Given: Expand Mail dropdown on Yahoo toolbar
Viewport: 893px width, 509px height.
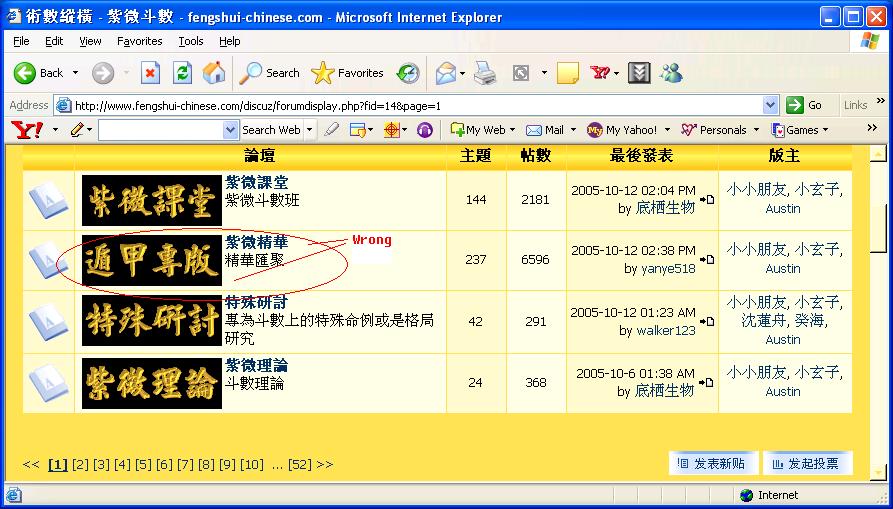Looking at the screenshot, I should pyautogui.click(x=573, y=130).
